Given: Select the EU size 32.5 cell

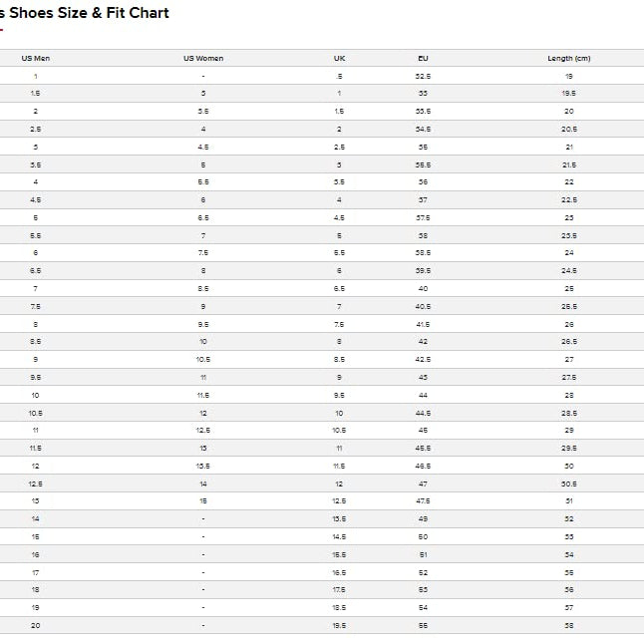Looking at the screenshot, I should (423, 76).
